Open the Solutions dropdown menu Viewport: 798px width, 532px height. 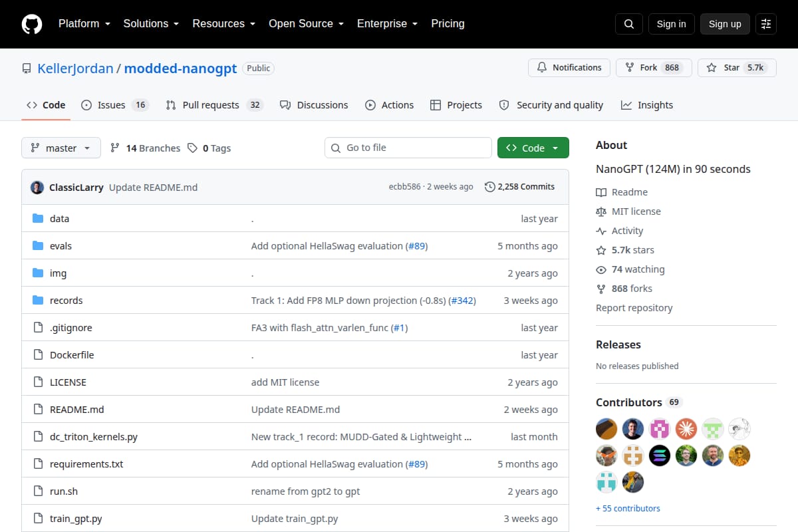(151, 23)
